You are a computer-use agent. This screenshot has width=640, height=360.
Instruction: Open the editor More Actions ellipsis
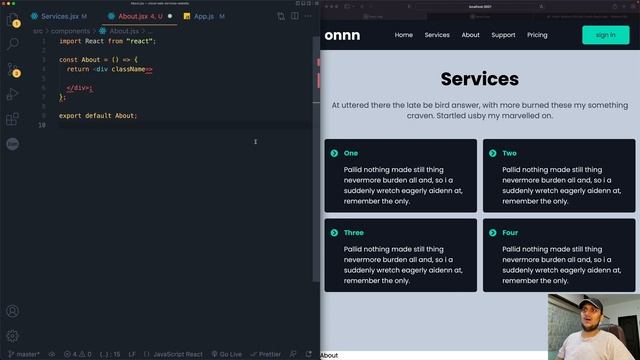(308, 16)
